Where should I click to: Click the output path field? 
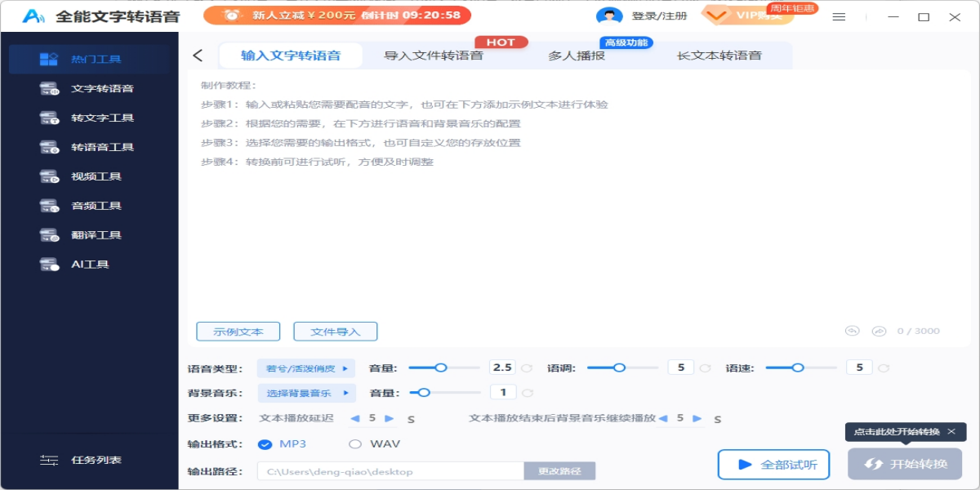pyautogui.click(x=391, y=471)
